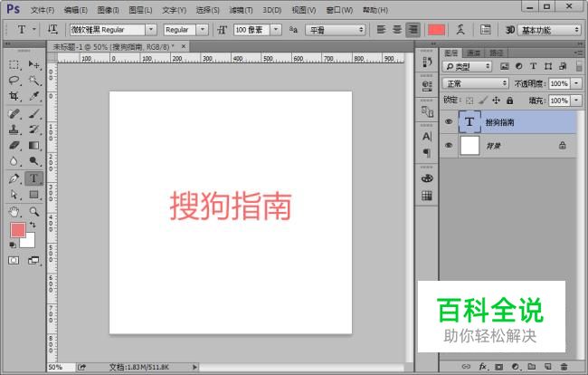This screenshot has height=375, width=588.
Task: Left align the text
Action: pyautogui.click(x=381, y=29)
